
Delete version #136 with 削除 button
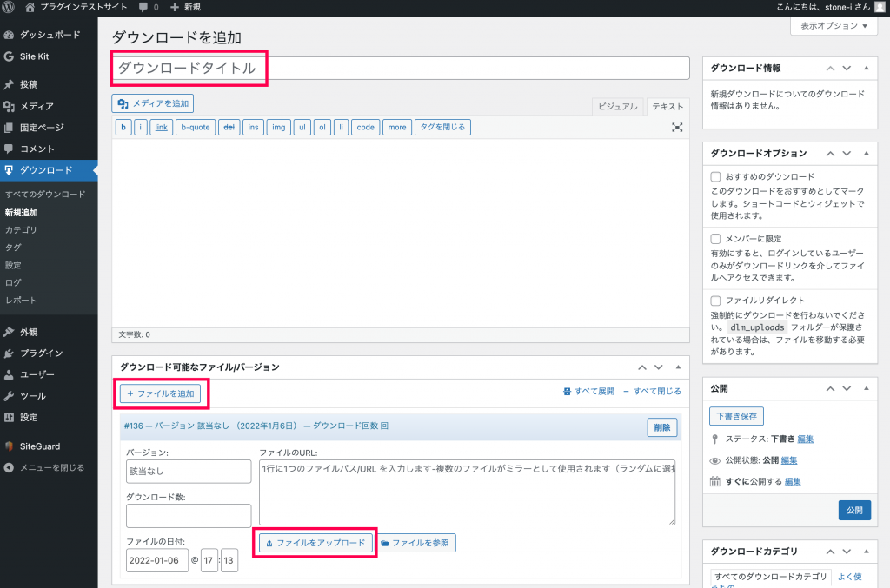[662, 427]
